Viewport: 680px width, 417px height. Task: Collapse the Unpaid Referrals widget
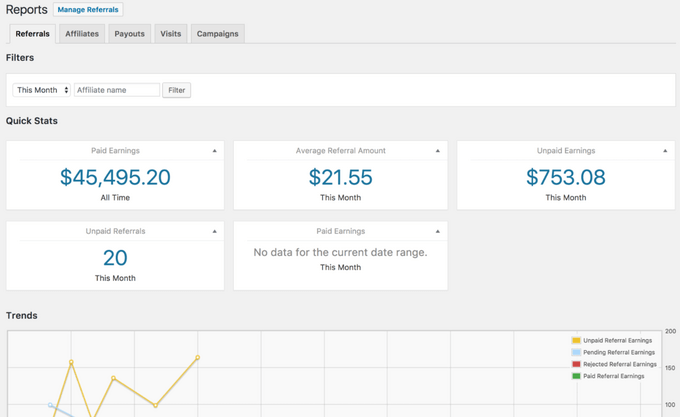(x=214, y=231)
